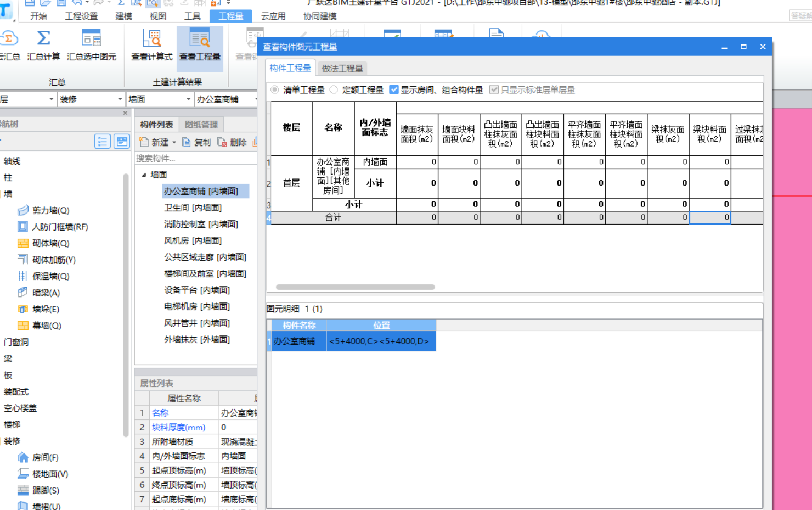Click the 块料厚度(mm) property link
The width and height of the screenshot is (812, 510).
[178, 427]
